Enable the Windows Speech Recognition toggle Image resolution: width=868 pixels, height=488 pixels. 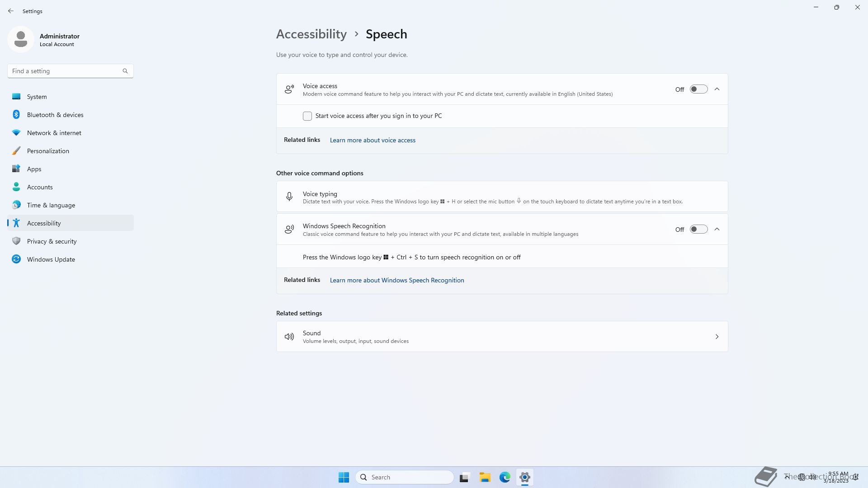click(x=698, y=229)
